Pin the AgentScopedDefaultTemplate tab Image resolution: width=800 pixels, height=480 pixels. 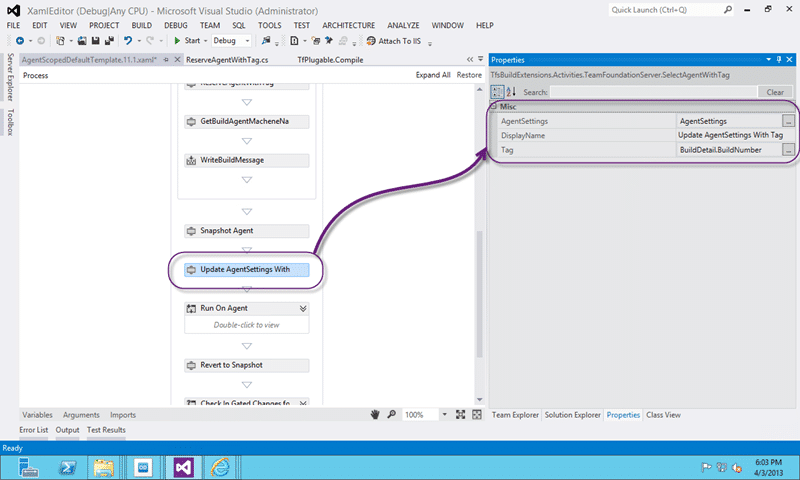(166, 60)
